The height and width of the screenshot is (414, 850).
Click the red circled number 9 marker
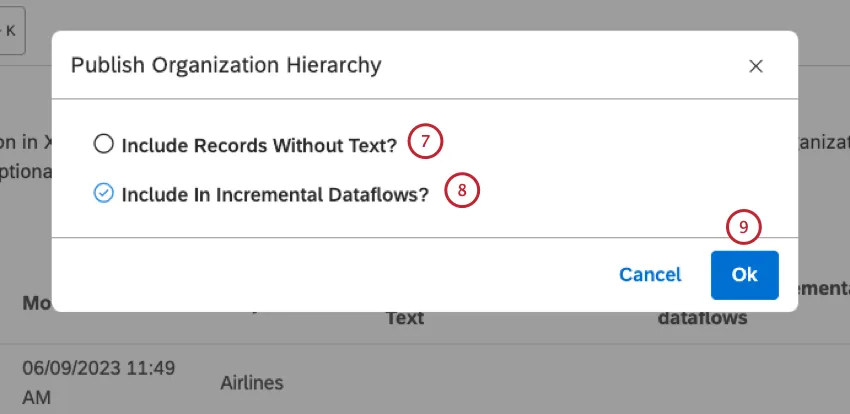click(743, 228)
